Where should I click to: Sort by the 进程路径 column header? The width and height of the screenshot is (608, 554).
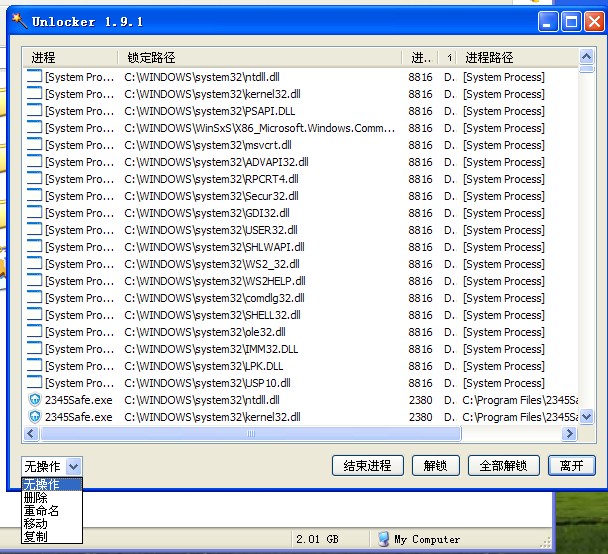(516, 58)
